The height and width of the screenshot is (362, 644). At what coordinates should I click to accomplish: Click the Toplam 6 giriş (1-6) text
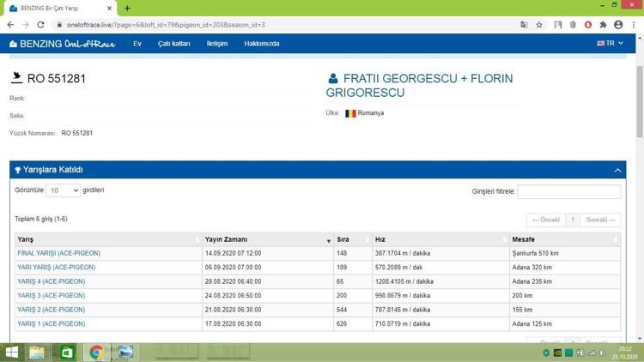(x=41, y=219)
